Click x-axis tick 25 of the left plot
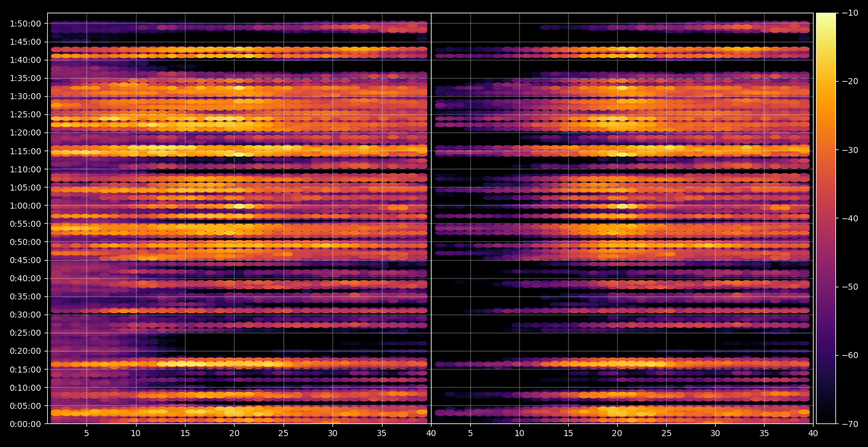This screenshot has width=868, height=447. pyautogui.click(x=283, y=434)
